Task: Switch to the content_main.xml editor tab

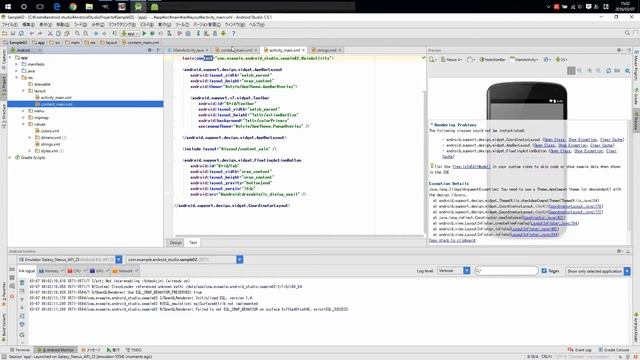Action: tap(236, 50)
